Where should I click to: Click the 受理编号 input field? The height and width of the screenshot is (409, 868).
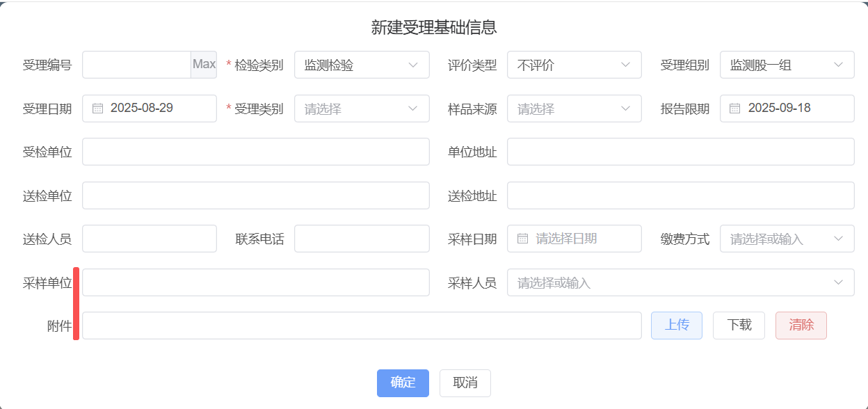tap(137, 65)
